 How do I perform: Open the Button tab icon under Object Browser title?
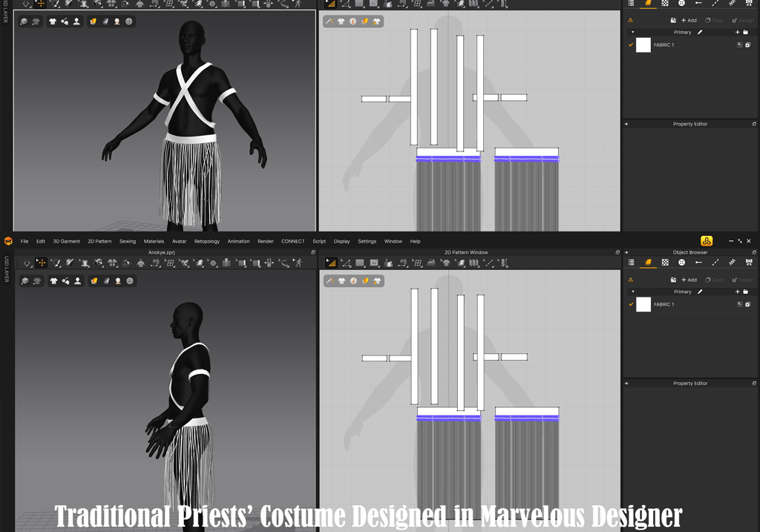coord(681,263)
